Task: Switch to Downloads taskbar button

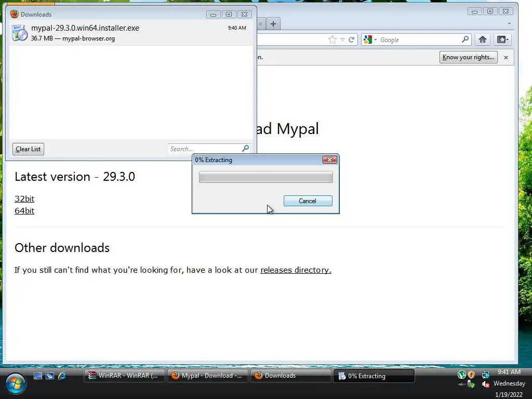Action: (291, 376)
